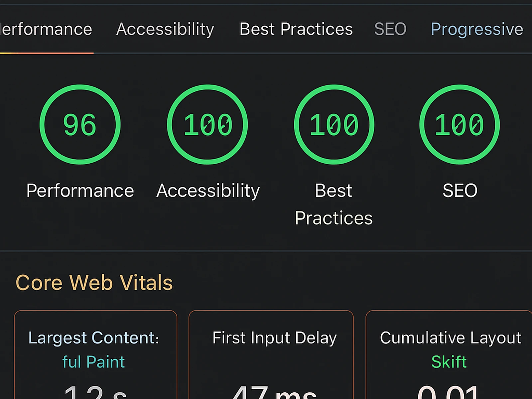Open the Accessibility tab
The image size is (532, 399).
[x=165, y=29]
